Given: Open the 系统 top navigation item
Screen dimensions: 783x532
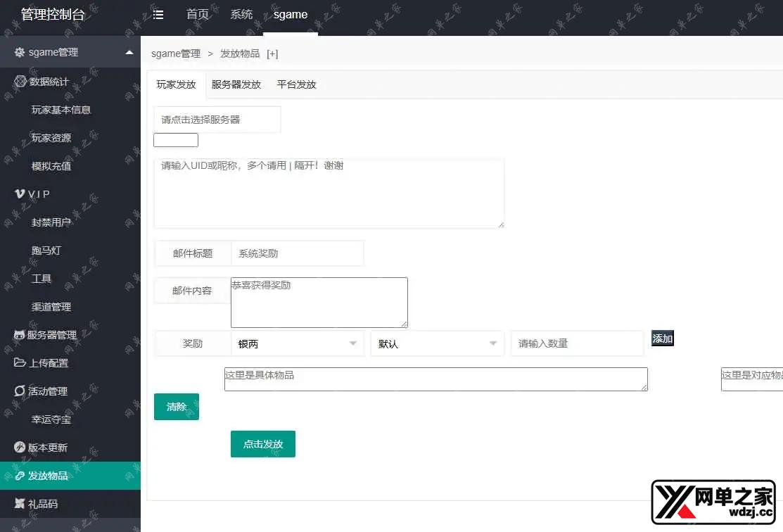Looking at the screenshot, I should 241,15.
